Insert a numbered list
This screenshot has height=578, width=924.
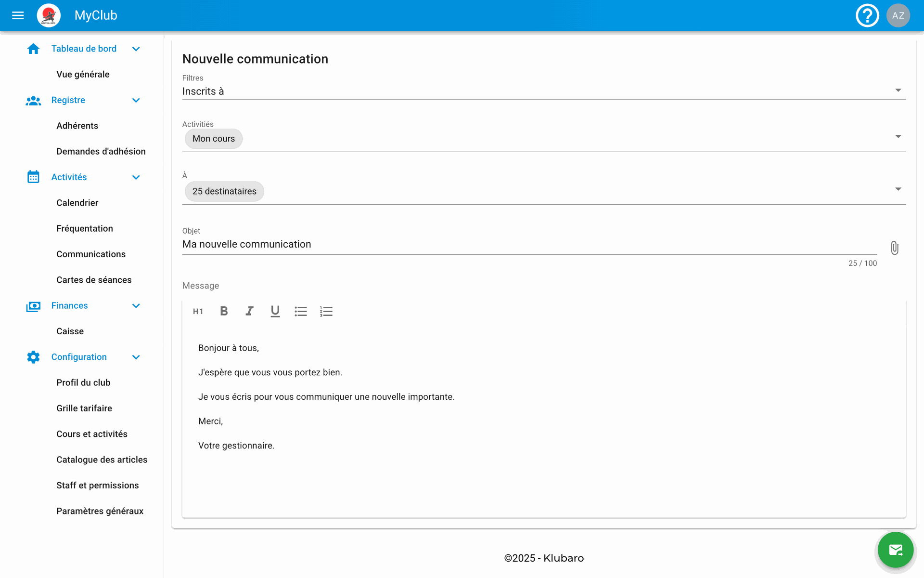[x=326, y=311]
